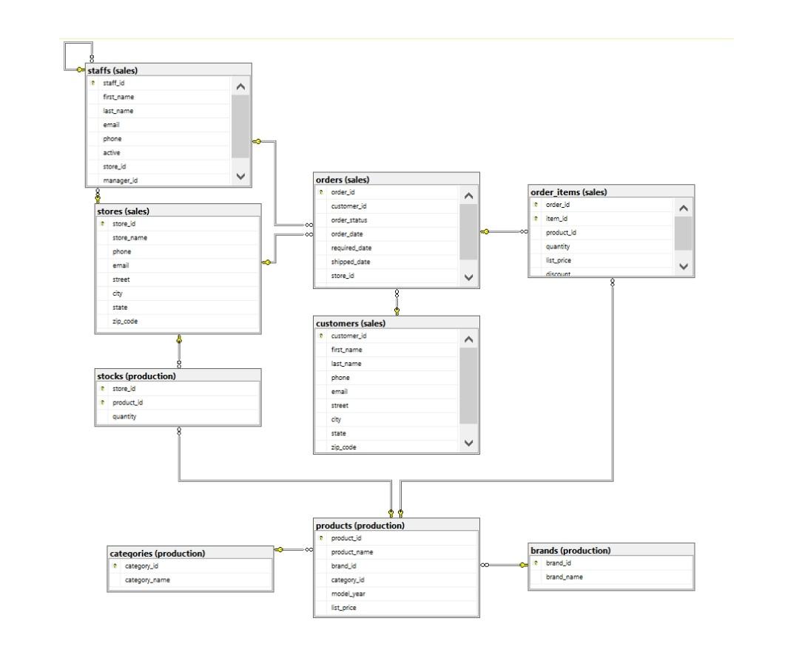Select the brands (production) table header
This screenshot has height=672, width=799.
point(612,550)
